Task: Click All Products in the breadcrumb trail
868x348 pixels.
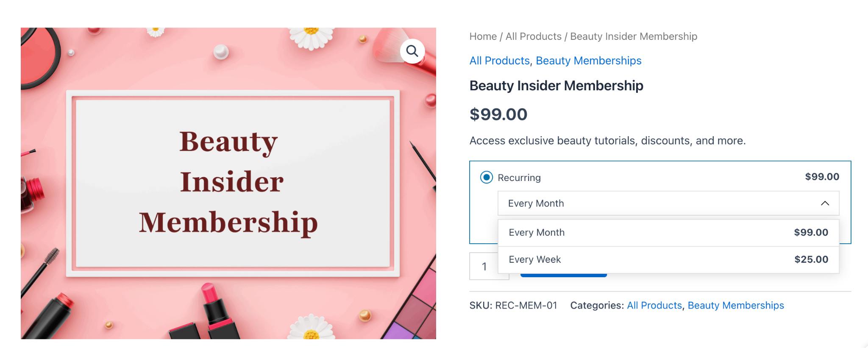Action: click(533, 36)
